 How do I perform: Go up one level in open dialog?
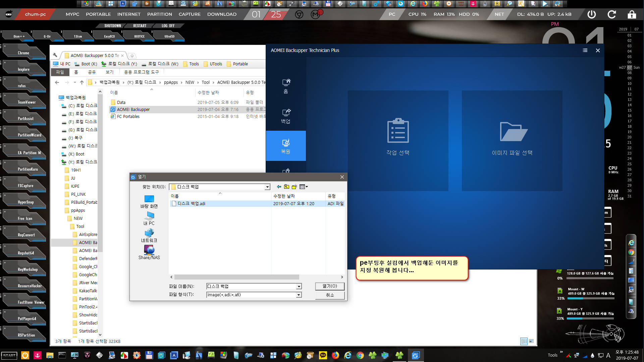pos(286,187)
